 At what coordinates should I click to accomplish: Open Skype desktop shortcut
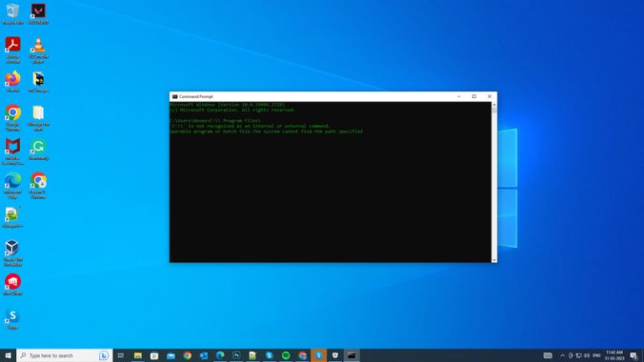coord(13,316)
